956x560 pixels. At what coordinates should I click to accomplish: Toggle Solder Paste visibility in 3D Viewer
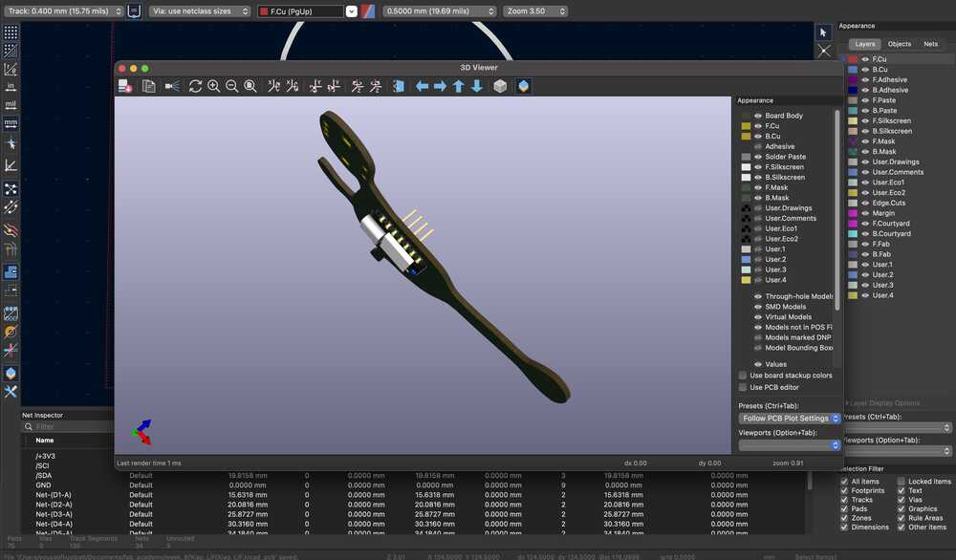pyautogui.click(x=758, y=157)
